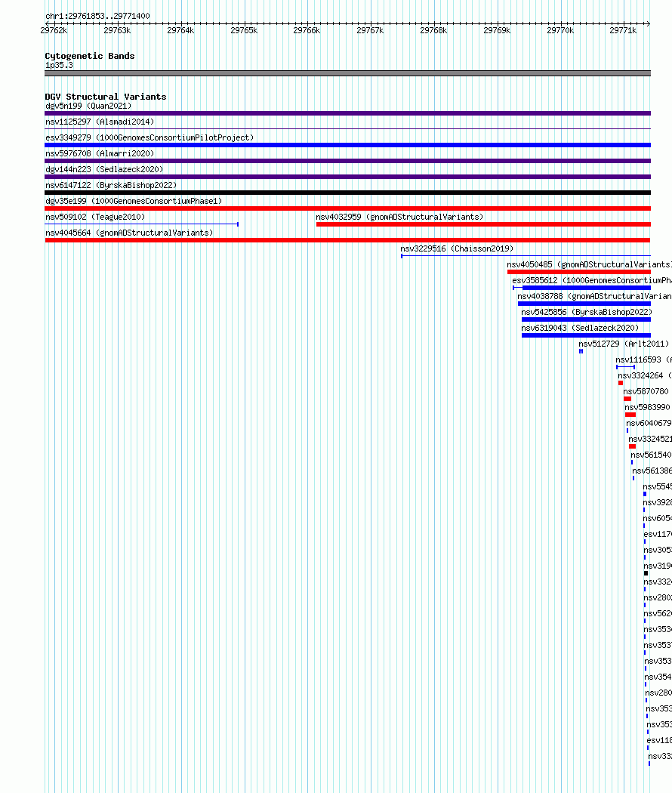
Task: Select the 29765k position on the ruler
Action: pyautogui.click(x=244, y=30)
